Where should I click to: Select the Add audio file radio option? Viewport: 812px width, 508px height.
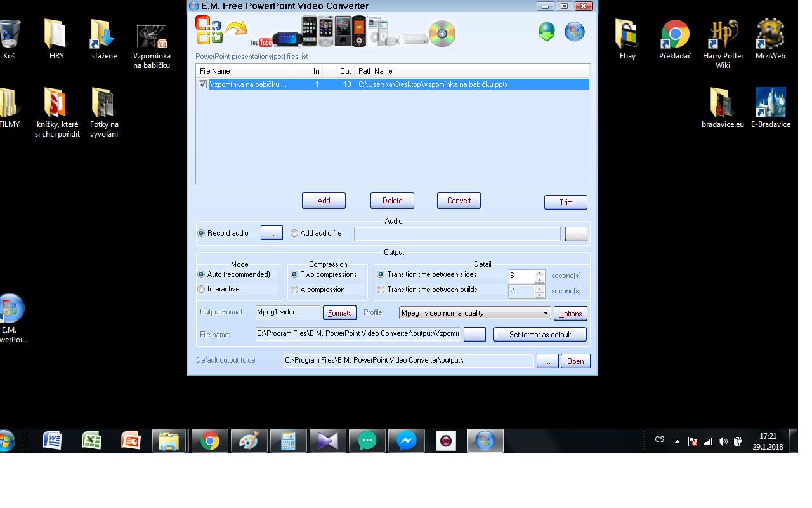294,233
